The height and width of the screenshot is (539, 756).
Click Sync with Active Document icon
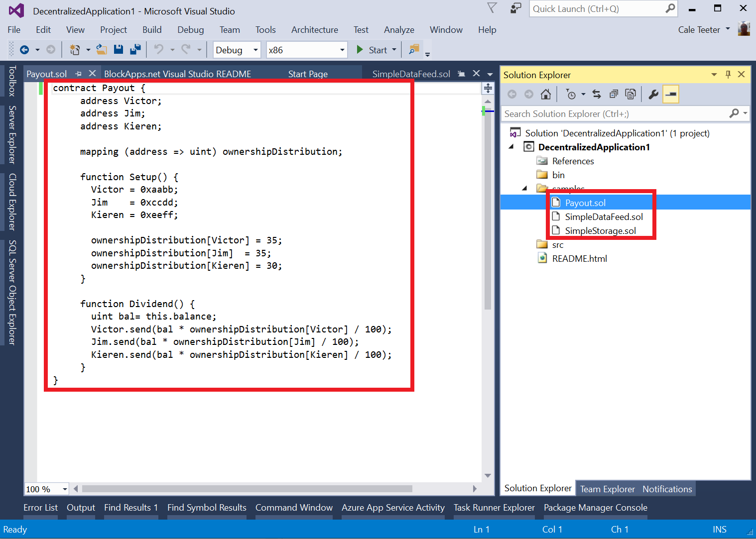pos(597,94)
